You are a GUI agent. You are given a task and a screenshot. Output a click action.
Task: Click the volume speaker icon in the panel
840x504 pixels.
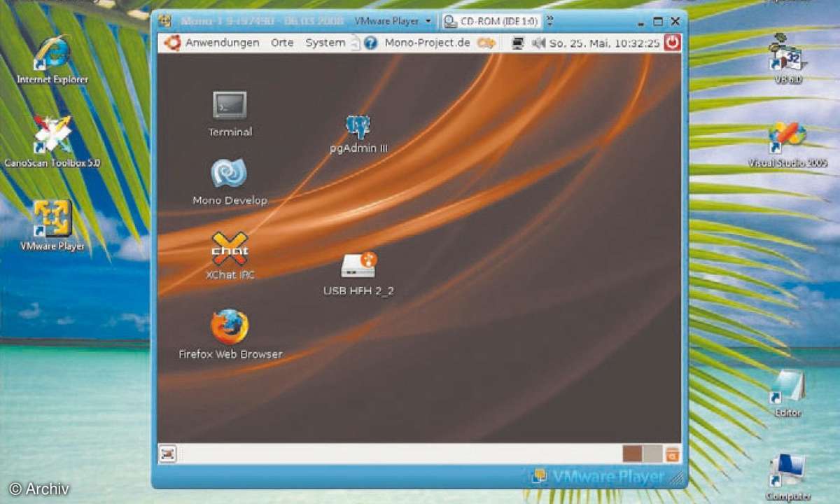(x=538, y=43)
